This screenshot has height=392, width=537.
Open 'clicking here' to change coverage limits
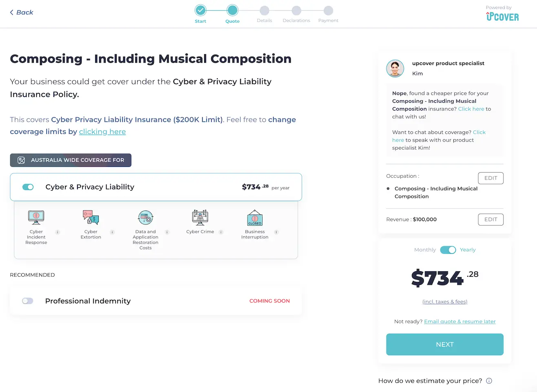pyautogui.click(x=102, y=132)
